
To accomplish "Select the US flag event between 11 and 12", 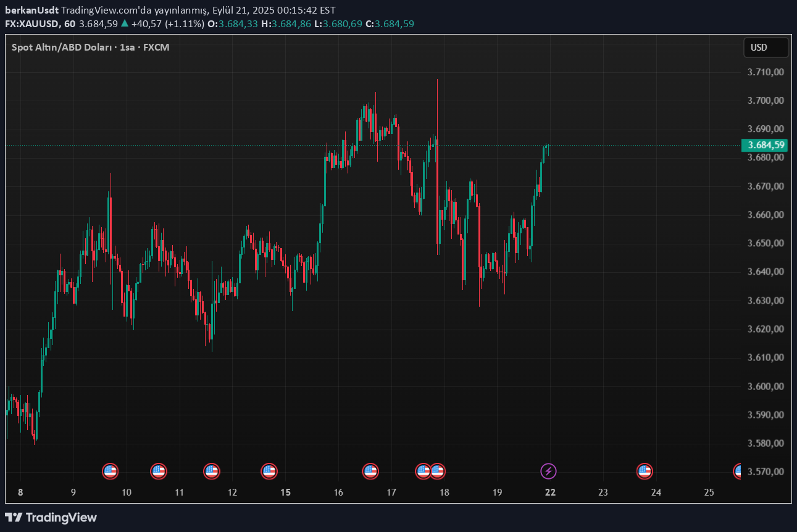I will pos(212,472).
